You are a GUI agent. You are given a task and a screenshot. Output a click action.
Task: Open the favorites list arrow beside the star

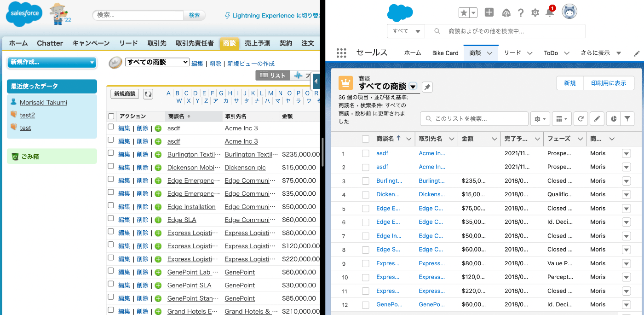click(x=473, y=13)
